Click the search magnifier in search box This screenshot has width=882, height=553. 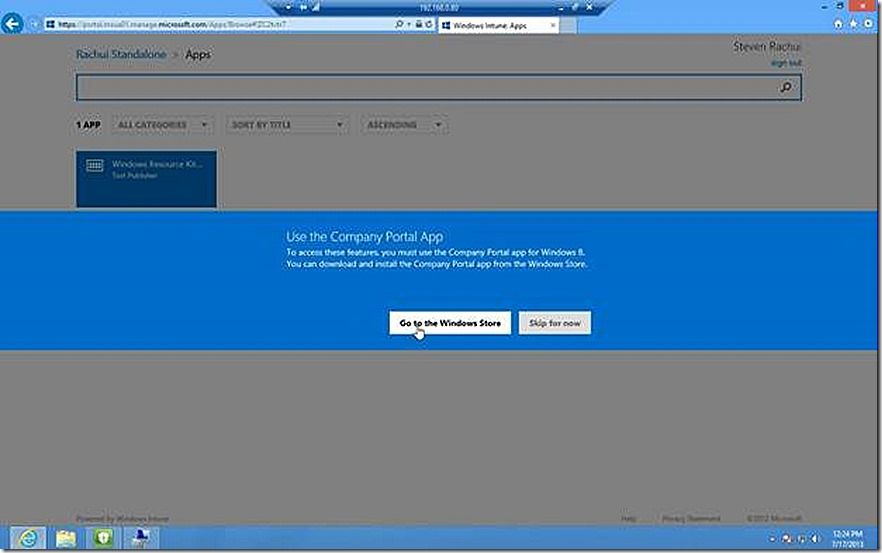[x=786, y=87]
